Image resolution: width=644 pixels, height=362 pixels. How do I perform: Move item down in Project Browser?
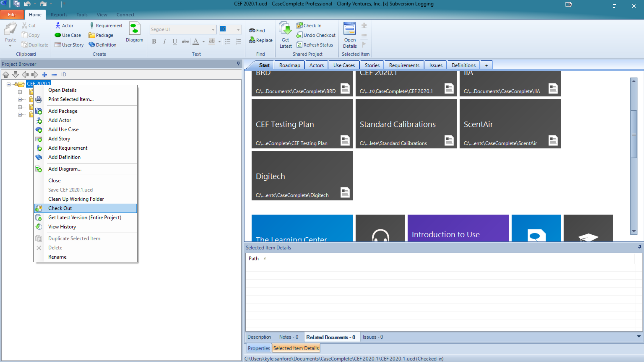15,74
